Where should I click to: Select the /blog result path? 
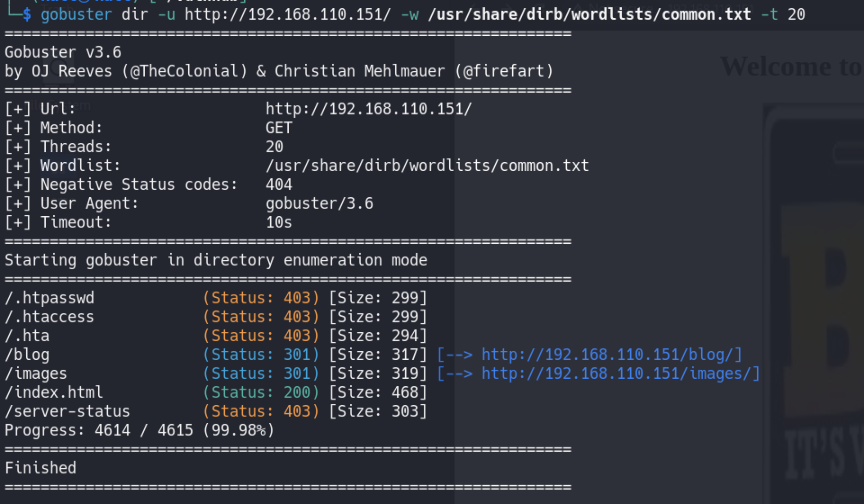[x=27, y=355]
